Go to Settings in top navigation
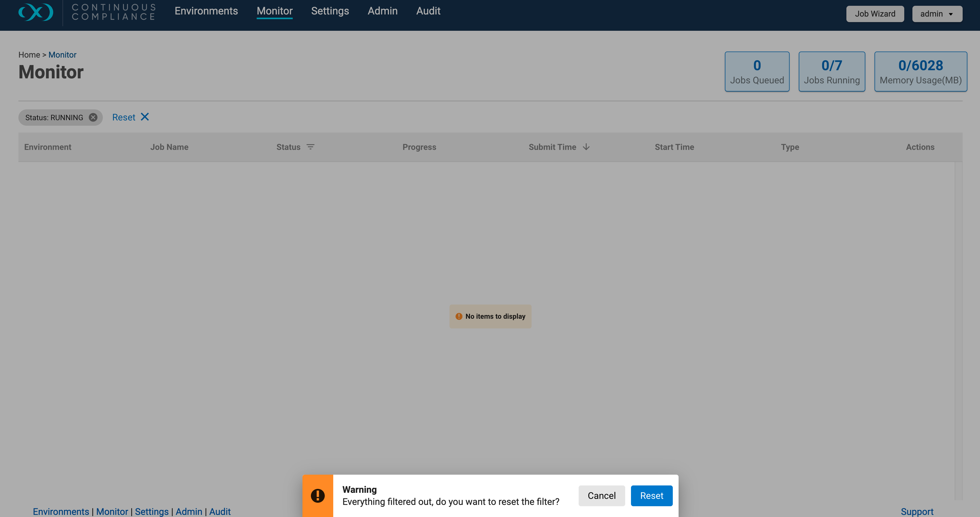The image size is (980, 517). pyautogui.click(x=330, y=11)
